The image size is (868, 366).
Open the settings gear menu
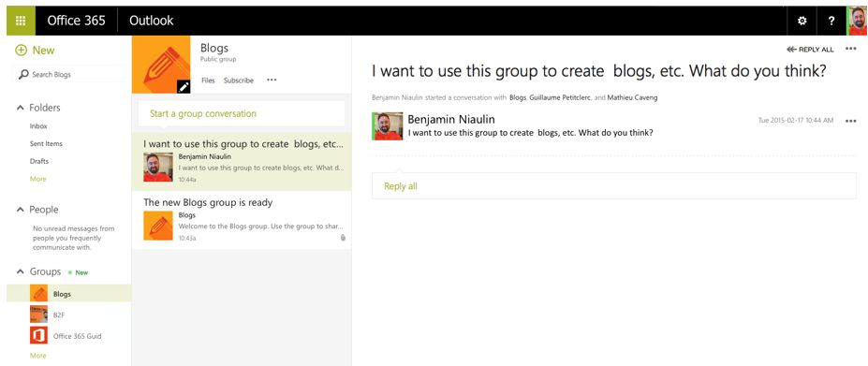pyautogui.click(x=802, y=21)
